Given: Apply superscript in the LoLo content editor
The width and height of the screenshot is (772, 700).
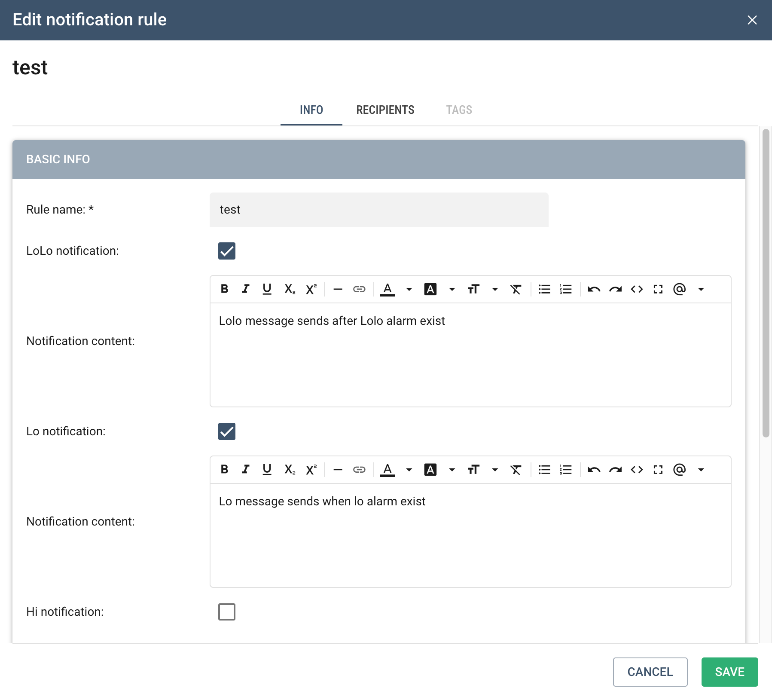Looking at the screenshot, I should pos(311,289).
